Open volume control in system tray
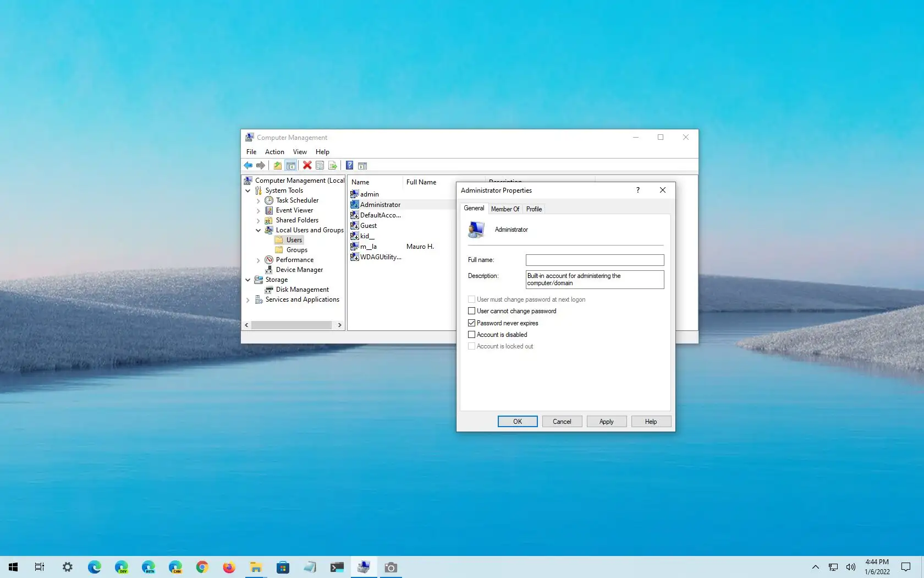 [x=851, y=567]
